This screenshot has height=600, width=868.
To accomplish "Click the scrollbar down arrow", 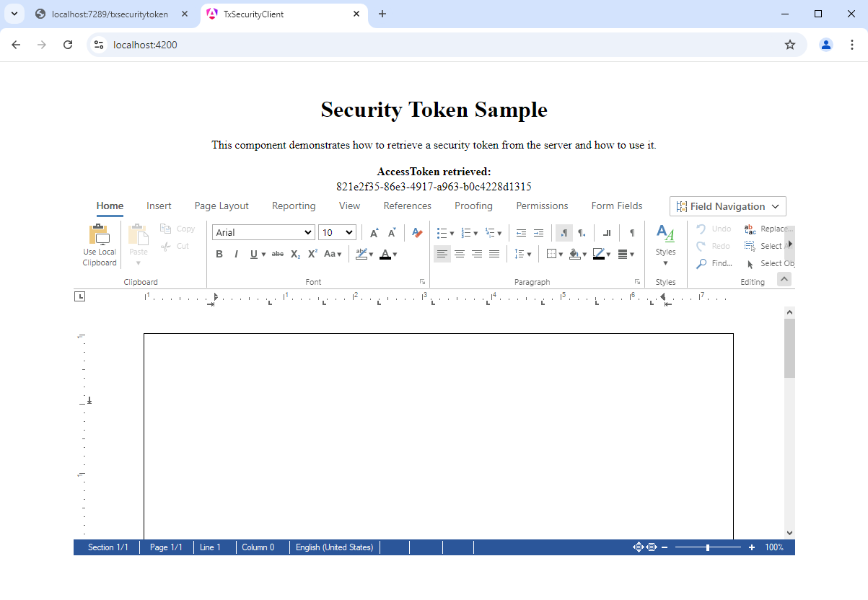I will click(x=789, y=533).
